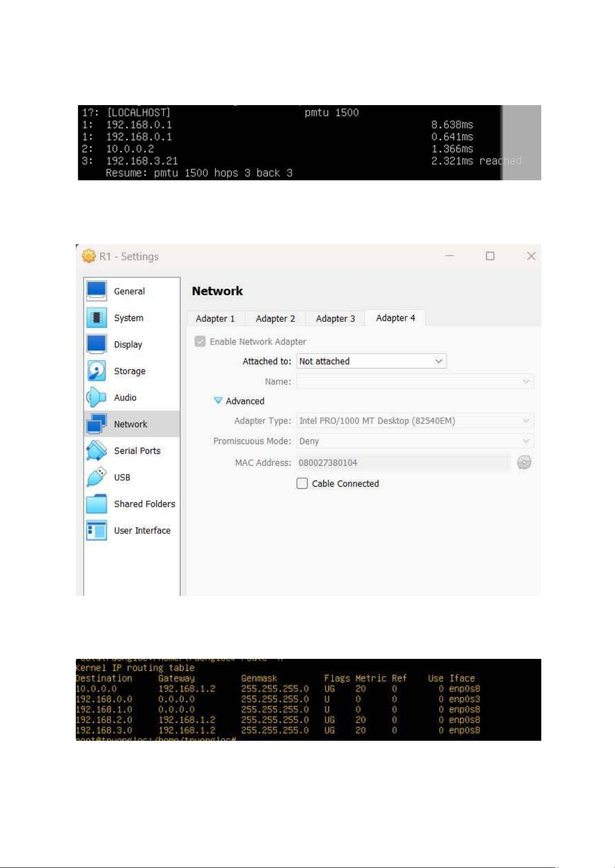Open the Adapter Type dropdown
Image resolution: width=615 pixels, height=868 pixels.
414,421
